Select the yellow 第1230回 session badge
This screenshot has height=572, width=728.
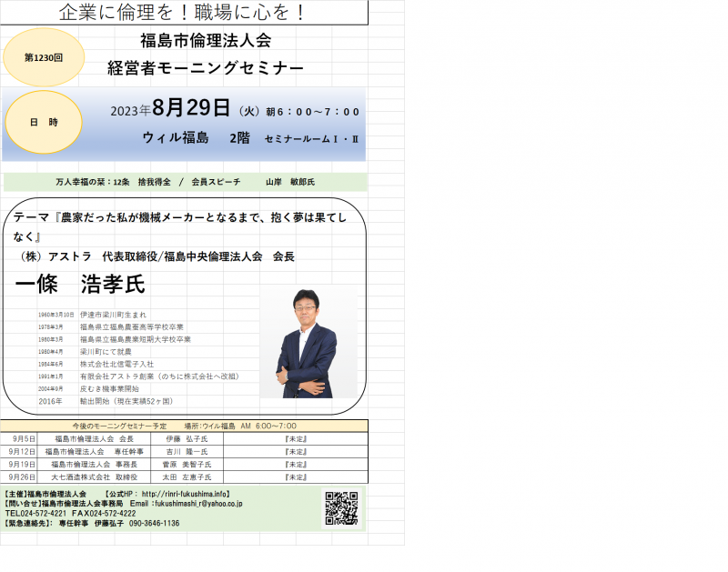point(42,56)
